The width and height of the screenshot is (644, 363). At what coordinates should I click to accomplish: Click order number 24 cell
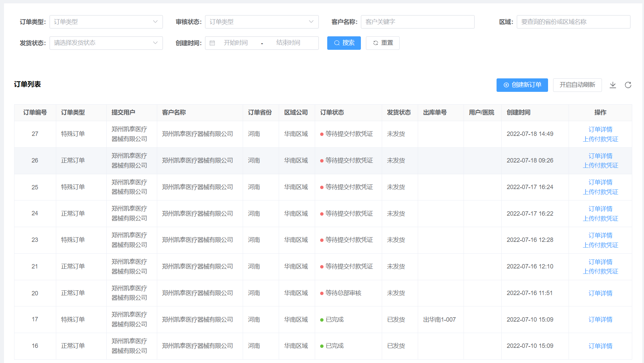coord(35,213)
